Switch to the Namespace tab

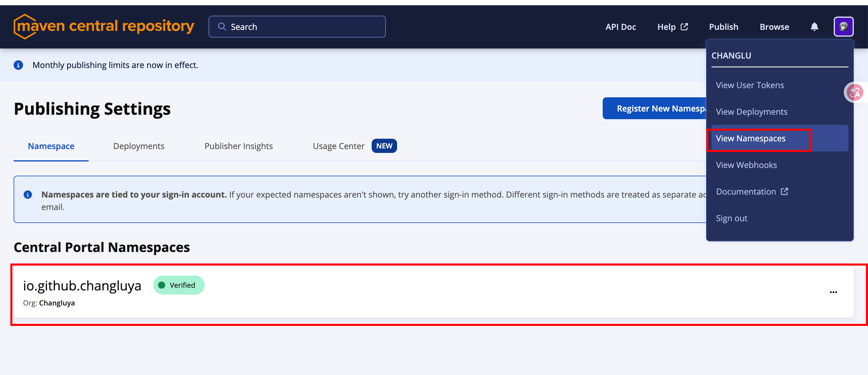pos(51,146)
